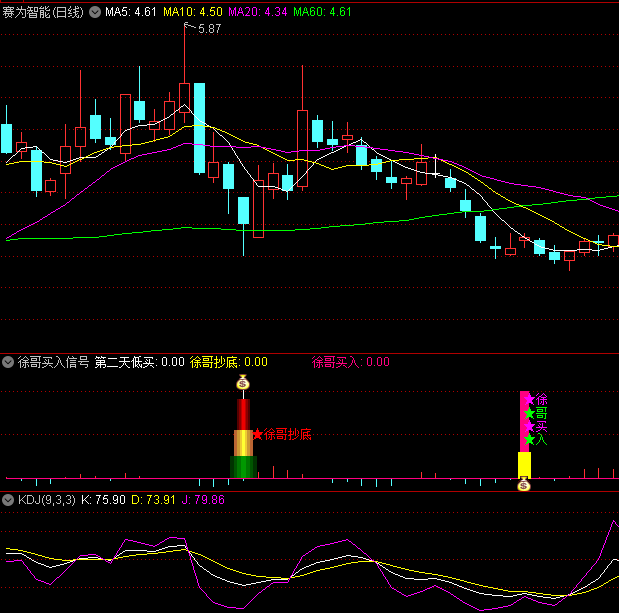
Task: Click the MA10: 4.50 value label
Action: [193, 12]
